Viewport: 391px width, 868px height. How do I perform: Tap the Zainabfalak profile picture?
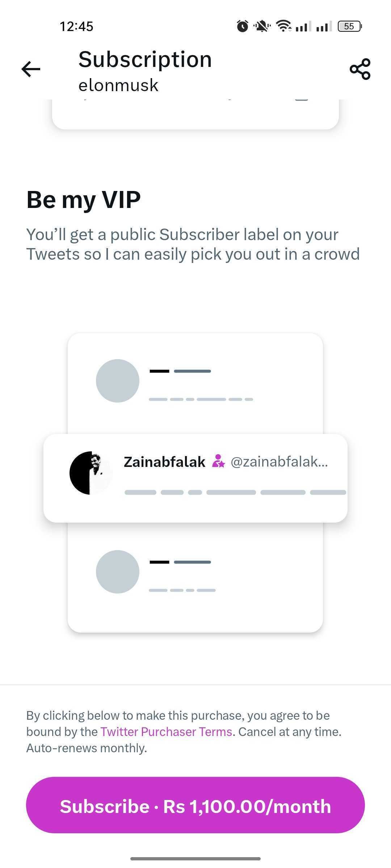(x=91, y=473)
